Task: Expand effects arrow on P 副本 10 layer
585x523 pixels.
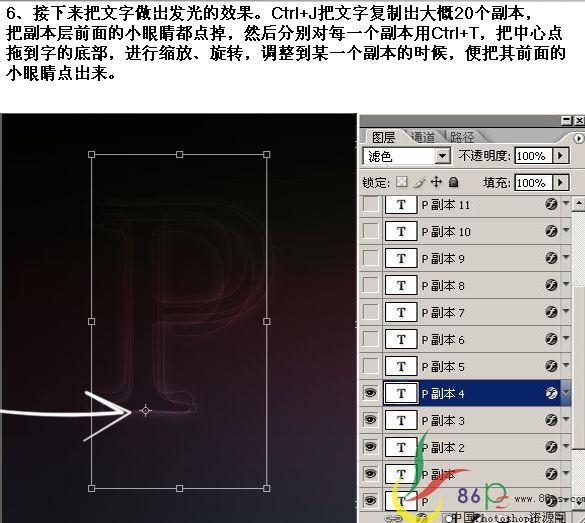Action: point(566,230)
